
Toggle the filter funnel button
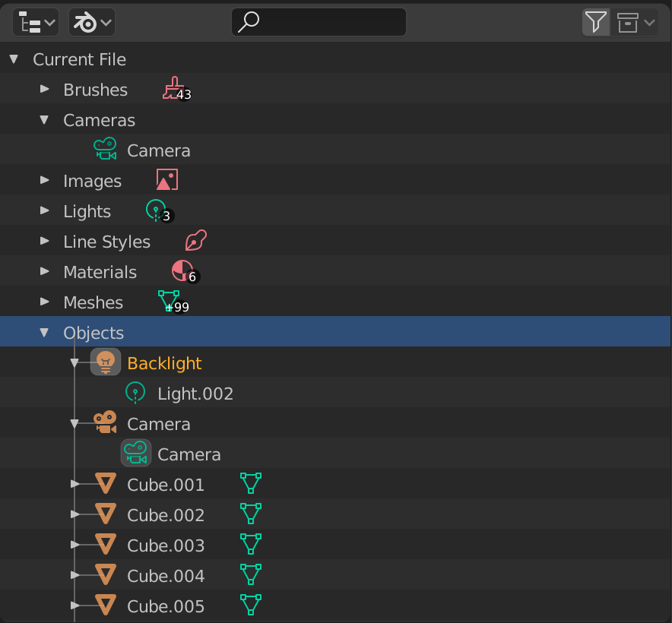pyautogui.click(x=596, y=22)
